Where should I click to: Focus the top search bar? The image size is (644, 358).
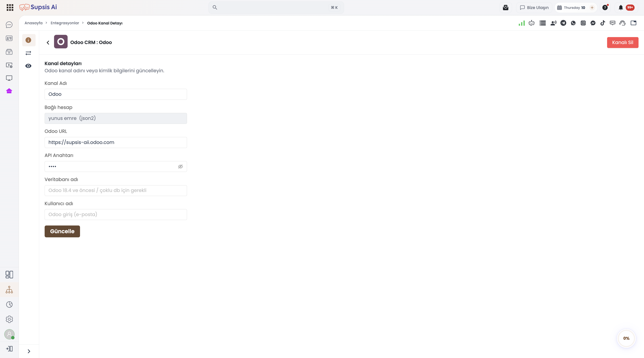point(276,8)
